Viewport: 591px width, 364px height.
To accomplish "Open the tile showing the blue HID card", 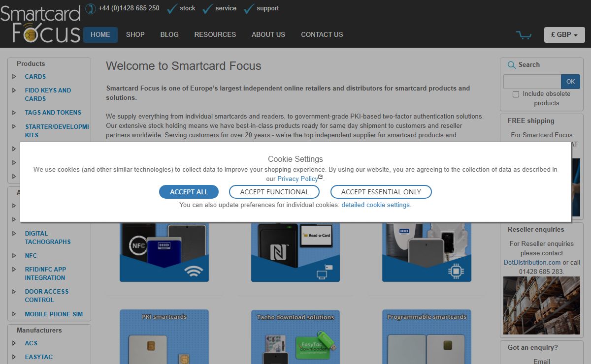I will [x=164, y=252].
